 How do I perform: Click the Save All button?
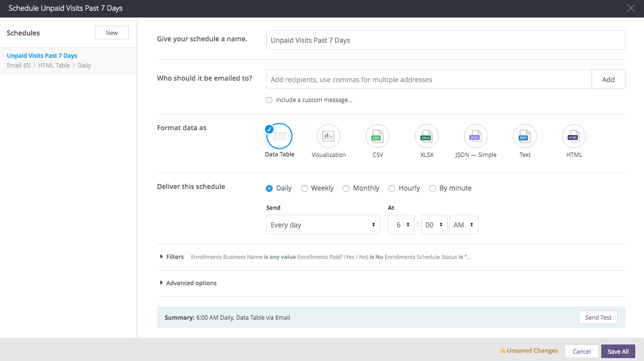coord(618,351)
